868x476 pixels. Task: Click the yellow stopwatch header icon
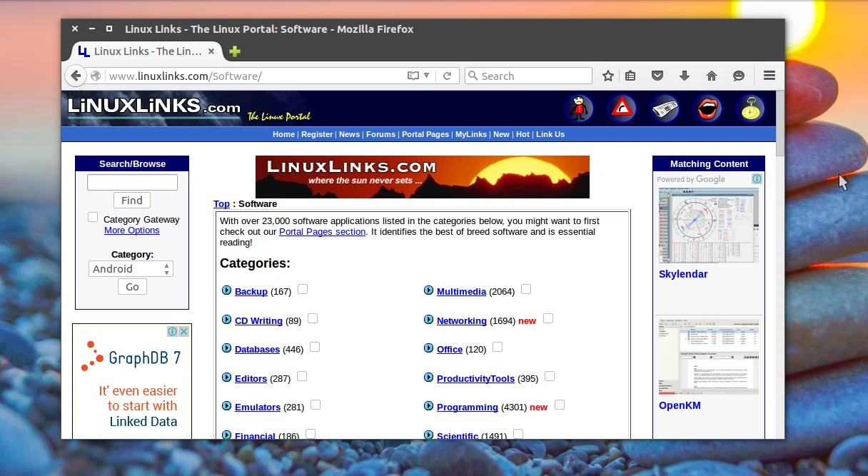[750, 108]
